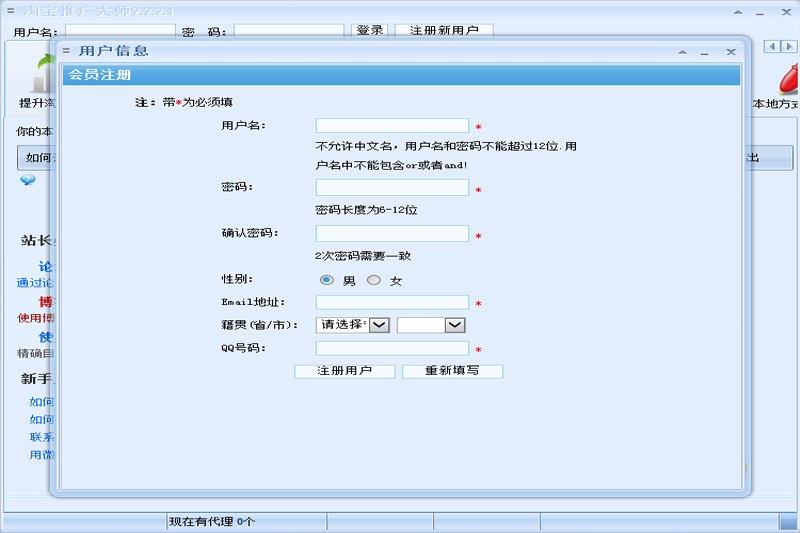This screenshot has width=800, height=533.
Task: Click the 注册用户 submit button
Action: coord(344,371)
